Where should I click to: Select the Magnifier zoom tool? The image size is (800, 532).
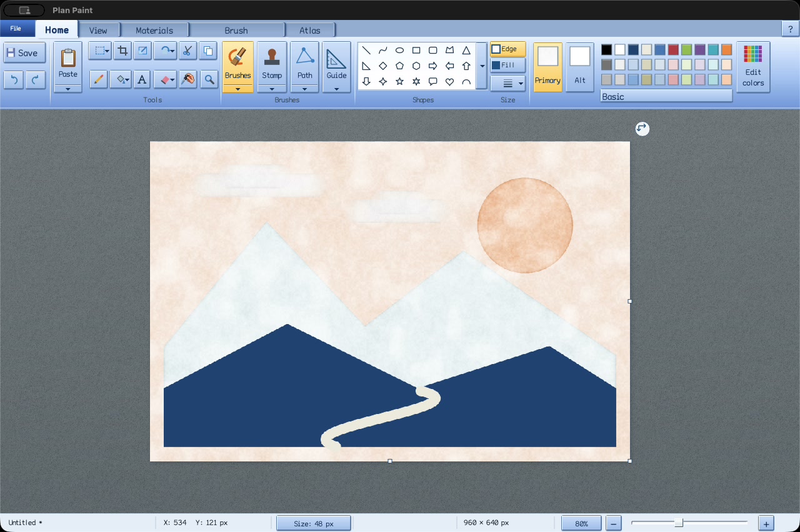pos(209,79)
